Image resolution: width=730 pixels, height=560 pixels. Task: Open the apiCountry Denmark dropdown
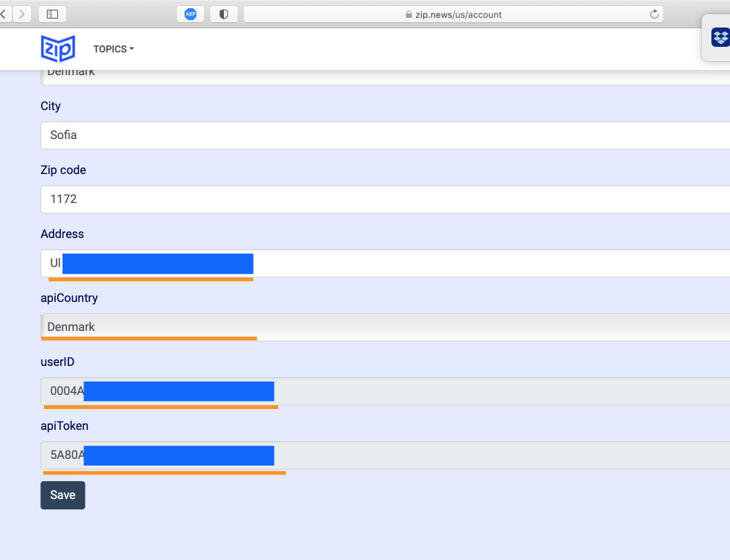click(385, 327)
